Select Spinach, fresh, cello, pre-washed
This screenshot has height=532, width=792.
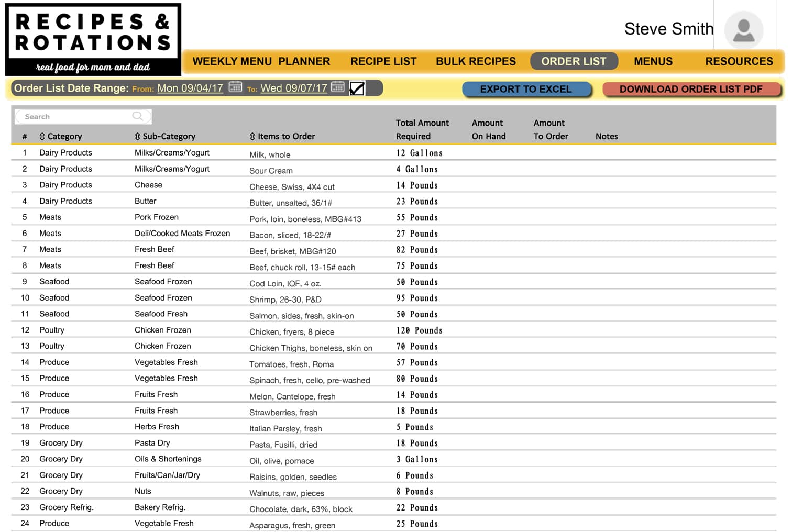click(x=310, y=380)
